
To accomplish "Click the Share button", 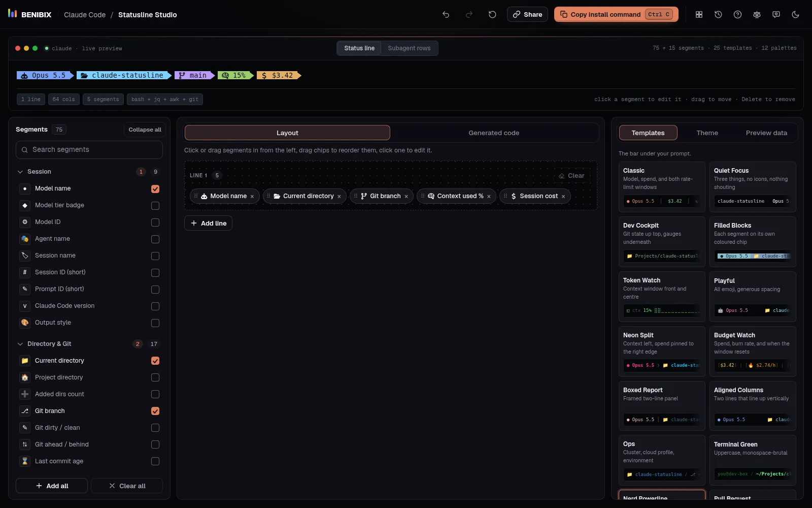I will (x=527, y=14).
